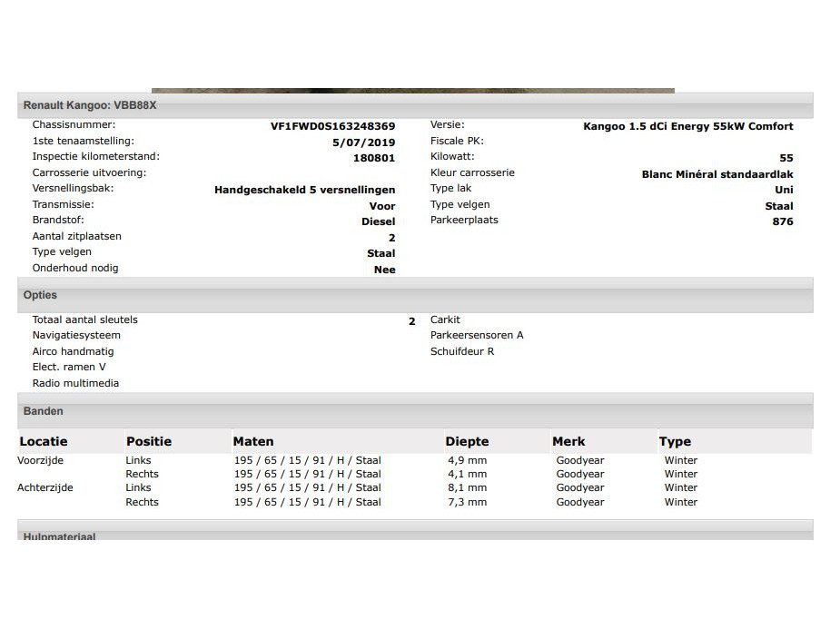Click the Opties section header
The image size is (840, 629).
(40, 295)
